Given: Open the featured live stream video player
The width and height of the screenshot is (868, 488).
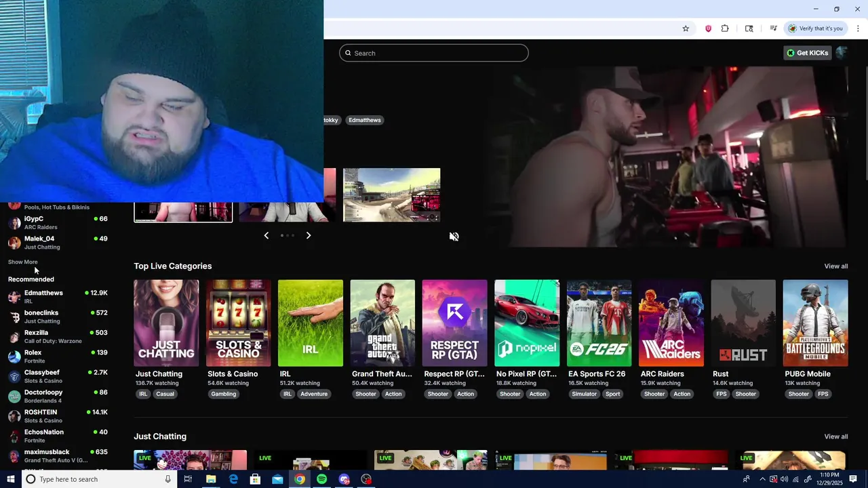Looking at the screenshot, I should click(668, 157).
